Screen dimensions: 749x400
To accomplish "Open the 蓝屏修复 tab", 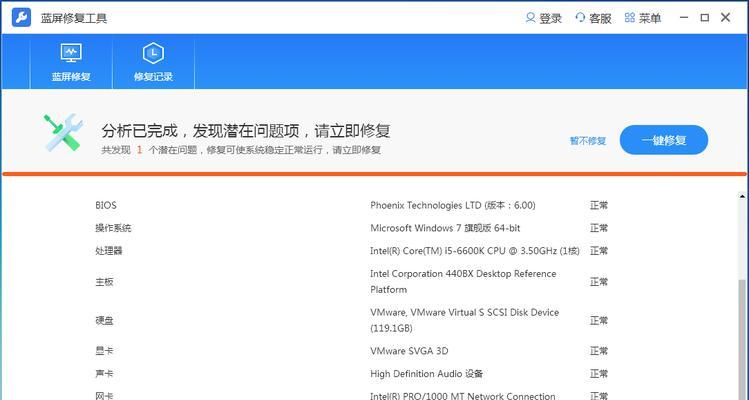I will 71,62.
